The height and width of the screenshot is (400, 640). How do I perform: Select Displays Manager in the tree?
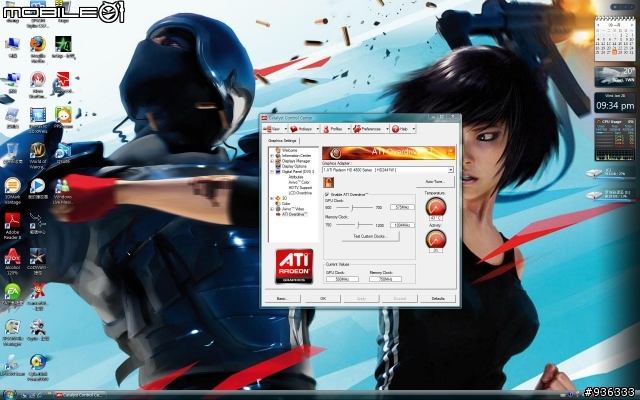tap(296, 161)
